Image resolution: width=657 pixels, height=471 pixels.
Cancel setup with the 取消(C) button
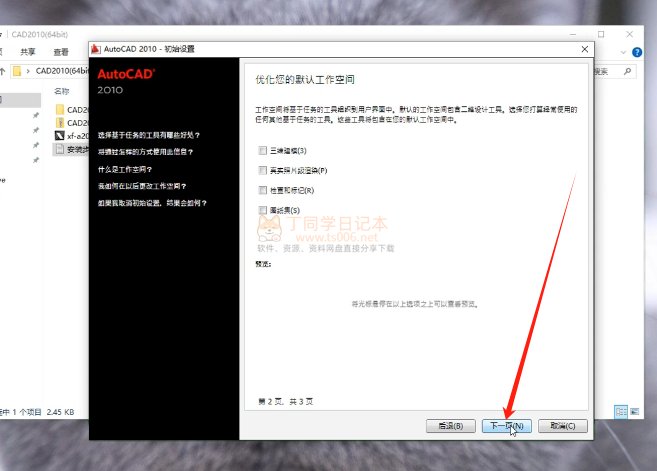563,426
